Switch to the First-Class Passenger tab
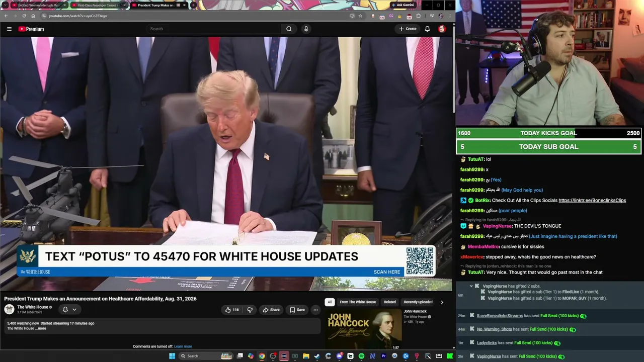644x362 pixels. (x=98, y=5)
